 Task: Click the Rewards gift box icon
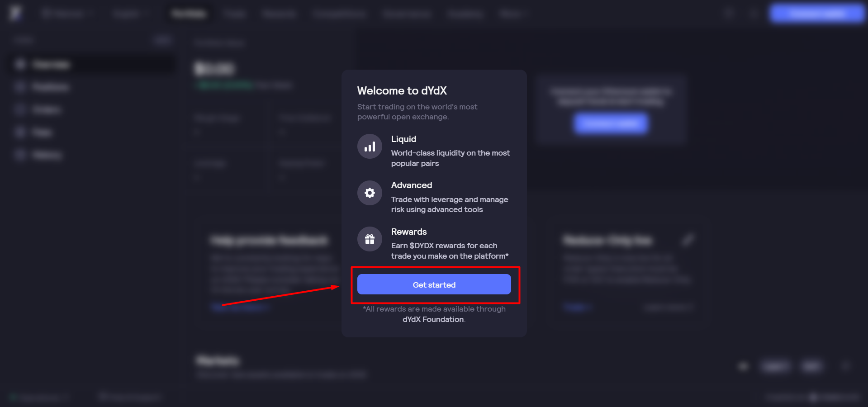(370, 239)
